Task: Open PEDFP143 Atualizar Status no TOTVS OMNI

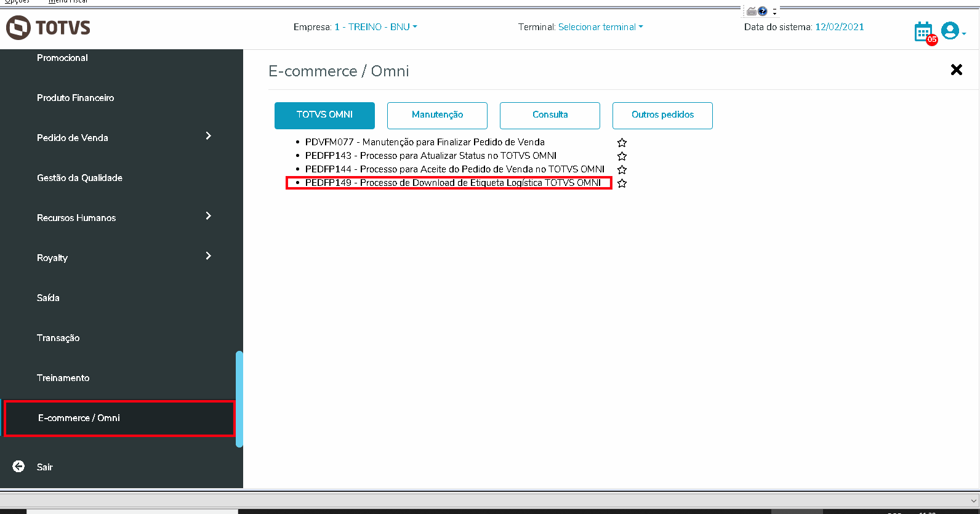Action: click(431, 156)
